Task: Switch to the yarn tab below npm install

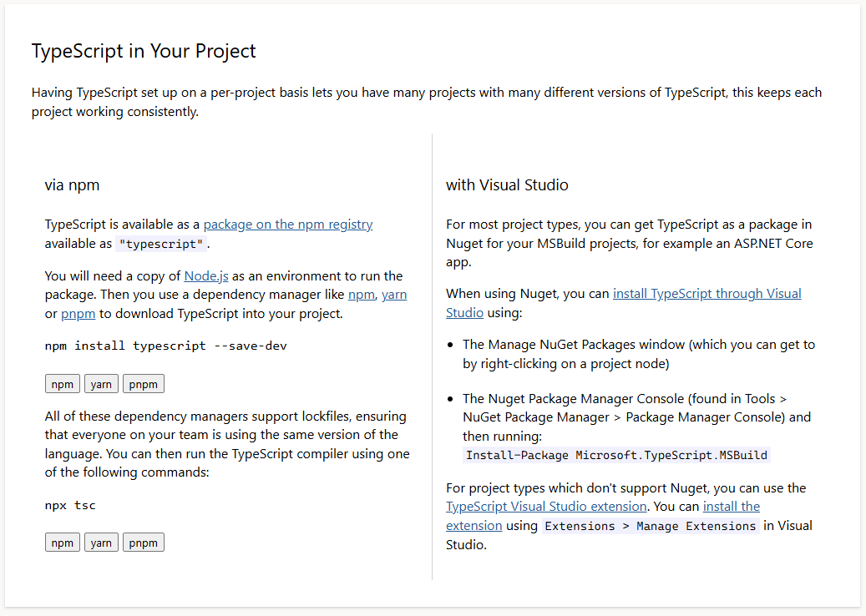Action: tap(101, 383)
